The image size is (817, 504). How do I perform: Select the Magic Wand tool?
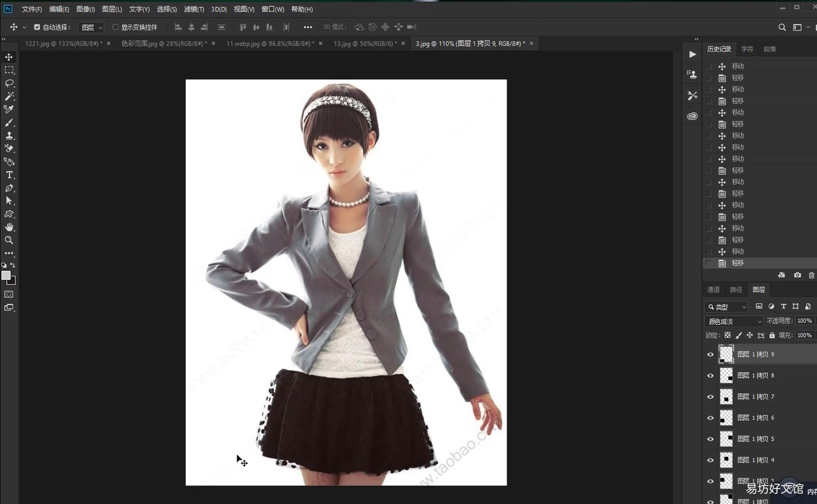[x=9, y=96]
